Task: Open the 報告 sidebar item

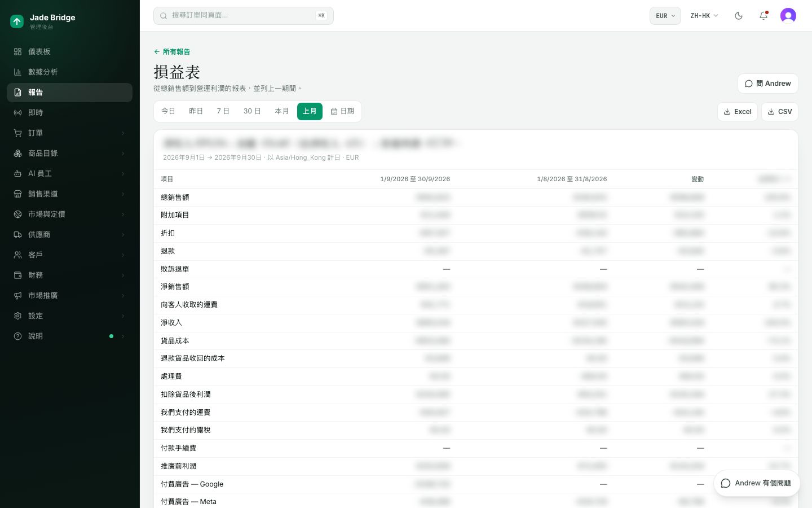Action: (69, 93)
